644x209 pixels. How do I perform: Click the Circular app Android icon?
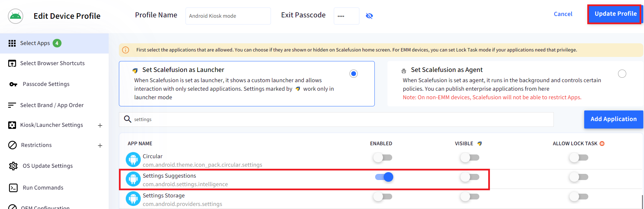pyautogui.click(x=133, y=160)
